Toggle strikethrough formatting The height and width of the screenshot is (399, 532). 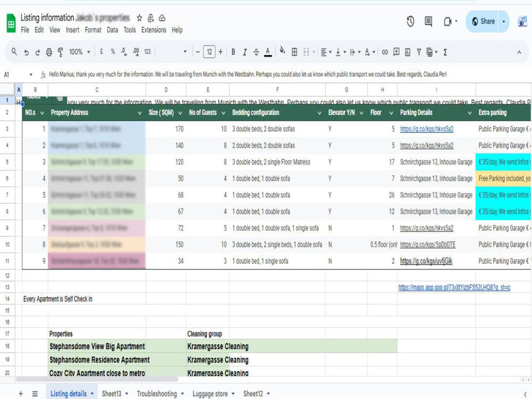(256, 52)
